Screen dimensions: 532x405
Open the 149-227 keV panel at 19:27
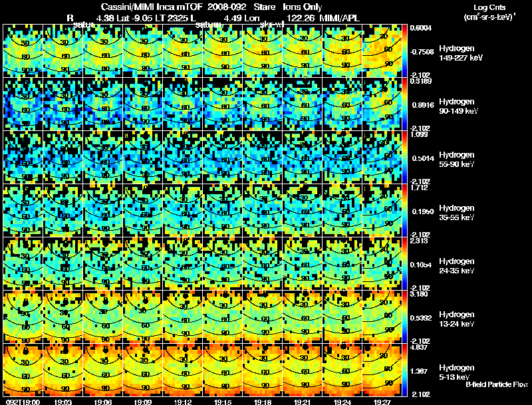pos(382,51)
